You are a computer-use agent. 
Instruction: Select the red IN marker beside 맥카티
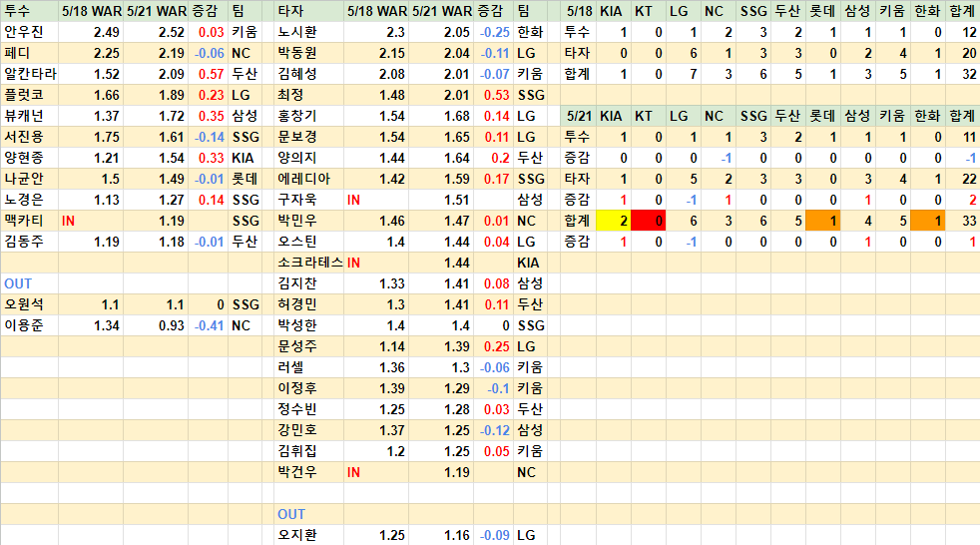click(69, 221)
